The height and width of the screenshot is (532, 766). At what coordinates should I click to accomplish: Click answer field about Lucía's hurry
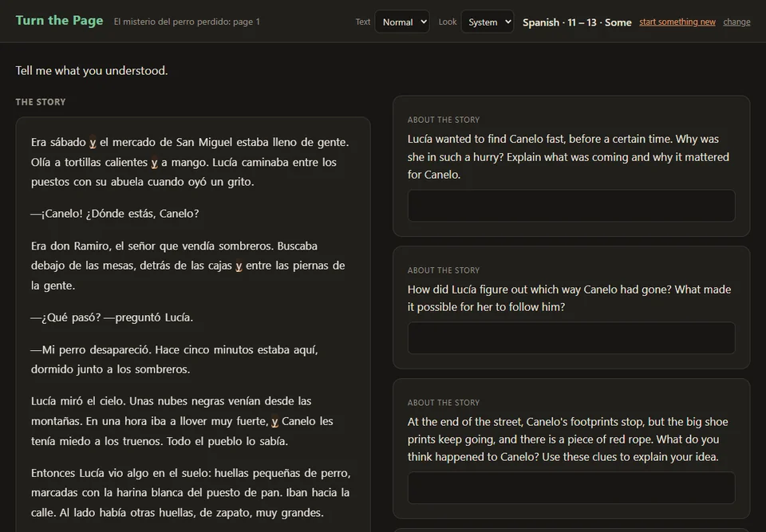pos(571,206)
